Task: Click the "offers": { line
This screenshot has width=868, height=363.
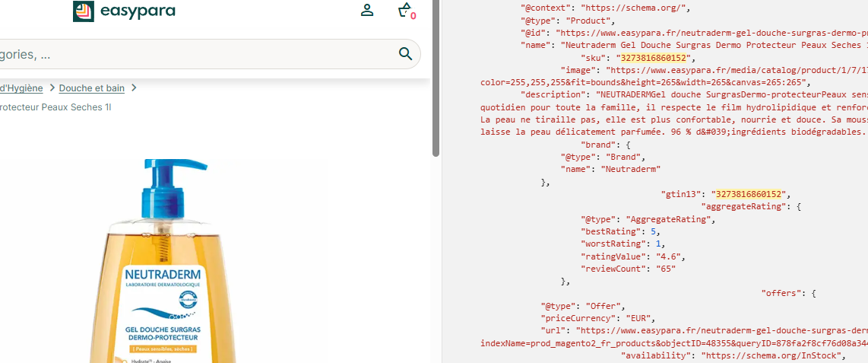Action: click(x=789, y=293)
